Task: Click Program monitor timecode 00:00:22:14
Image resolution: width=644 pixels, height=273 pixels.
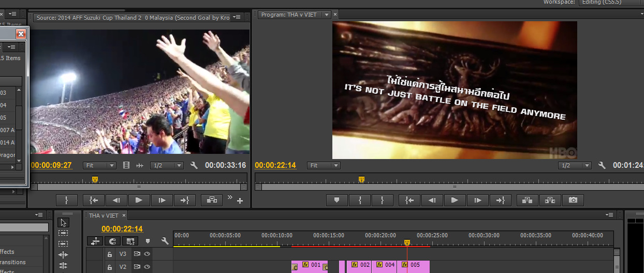Action: coord(275,166)
